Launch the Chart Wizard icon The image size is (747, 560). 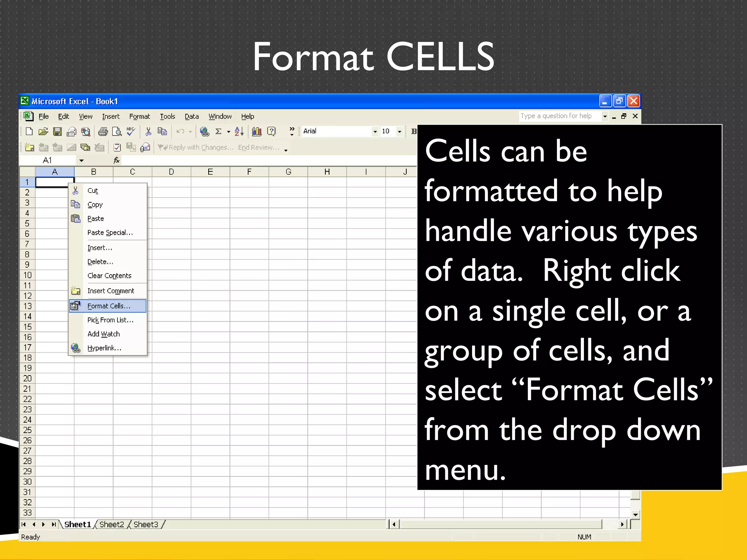tap(257, 132)
